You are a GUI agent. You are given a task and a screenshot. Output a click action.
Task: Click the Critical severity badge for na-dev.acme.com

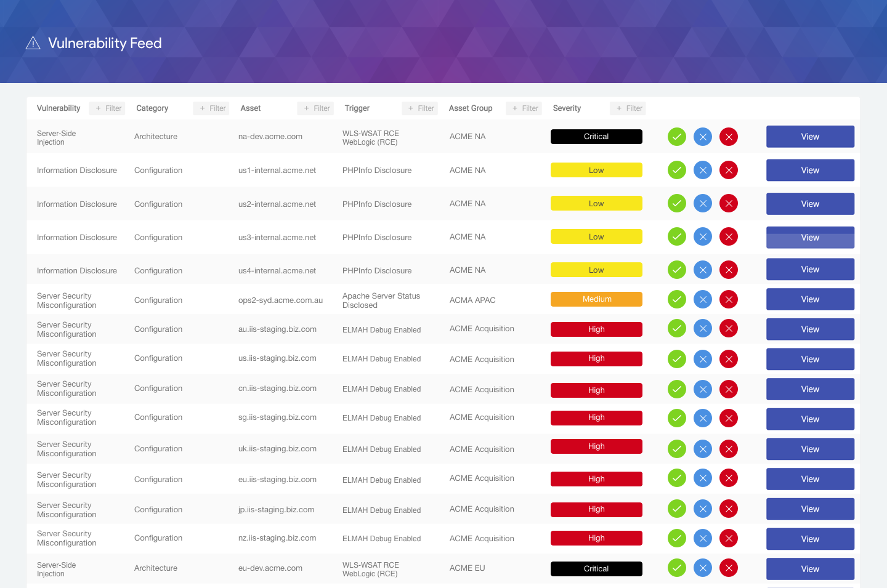(596, 137)
